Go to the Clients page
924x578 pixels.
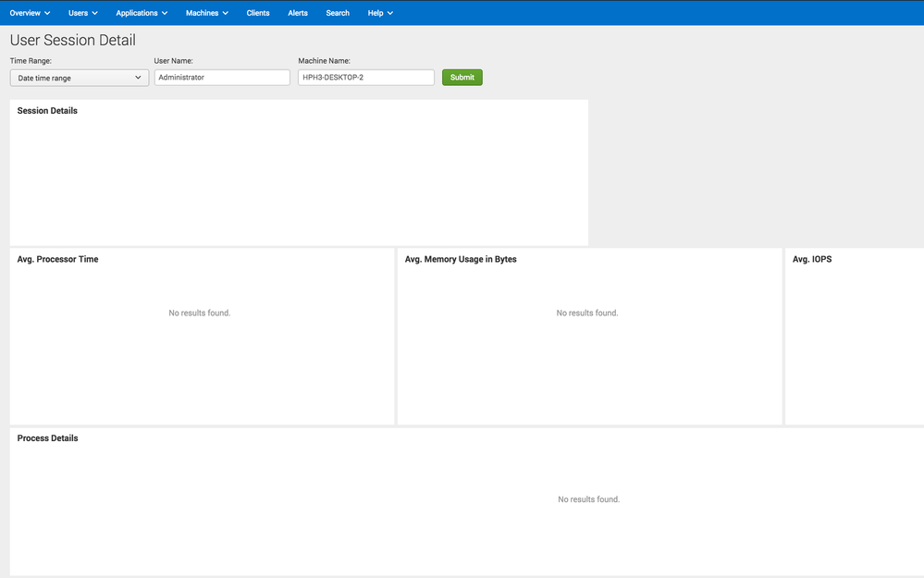click(x=258, y=13)
